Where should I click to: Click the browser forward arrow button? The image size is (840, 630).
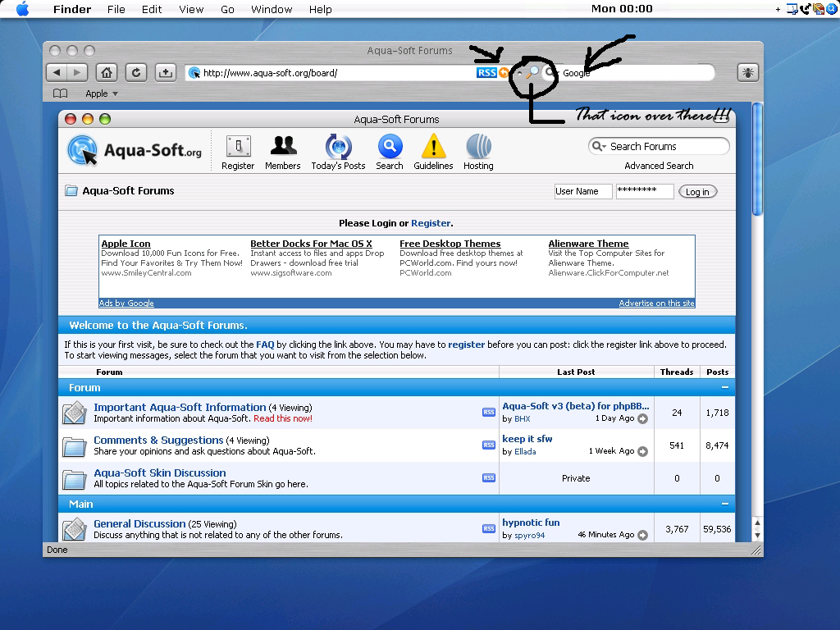76,72
